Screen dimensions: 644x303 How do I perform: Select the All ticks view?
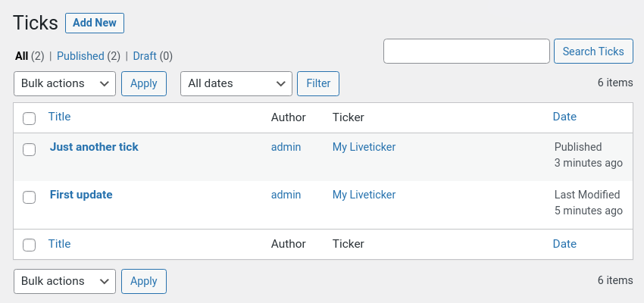(x=22, y=56)
